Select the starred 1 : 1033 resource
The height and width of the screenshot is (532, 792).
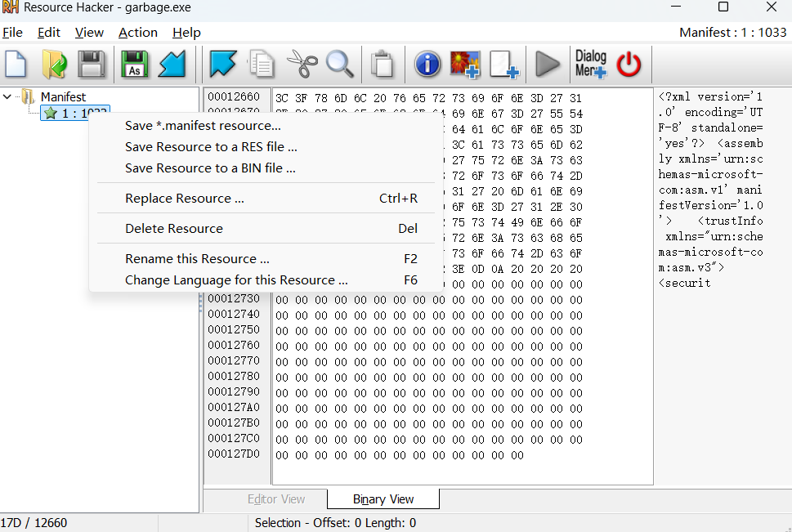coord(74,113)
